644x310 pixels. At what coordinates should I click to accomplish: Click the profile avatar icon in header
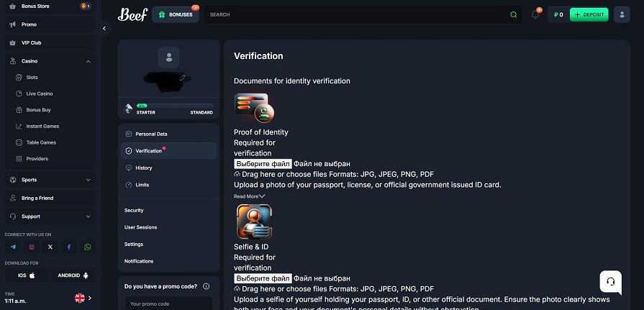tap(622, 14)
